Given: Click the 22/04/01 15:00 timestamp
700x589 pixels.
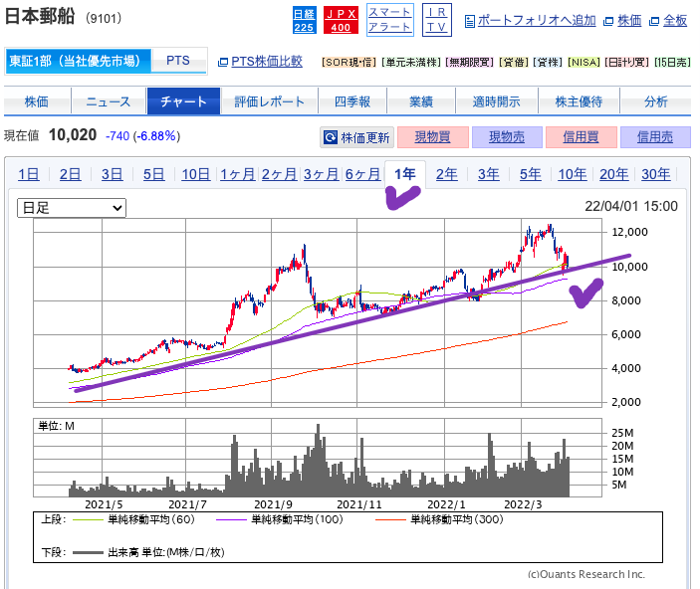Looking at the screenshot, I should (631, 206).
